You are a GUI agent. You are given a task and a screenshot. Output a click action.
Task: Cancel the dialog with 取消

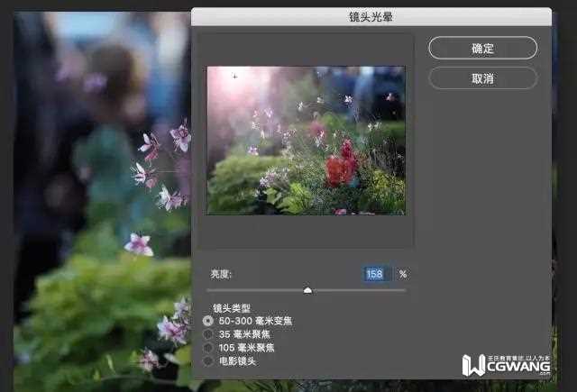(x=483, y=78)
